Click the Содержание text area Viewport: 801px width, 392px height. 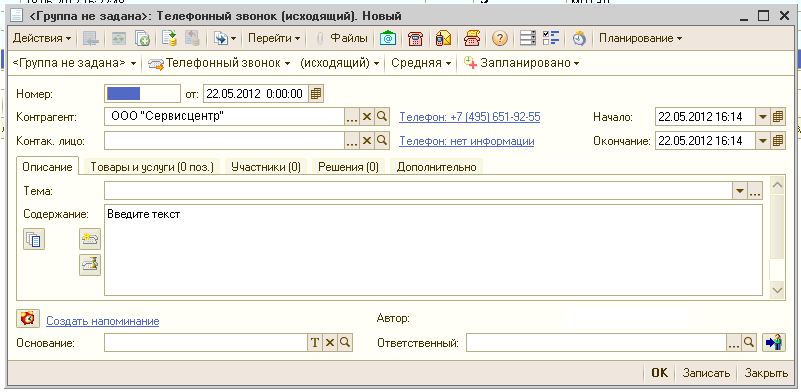pyautogui.click(x=433, y=250)
